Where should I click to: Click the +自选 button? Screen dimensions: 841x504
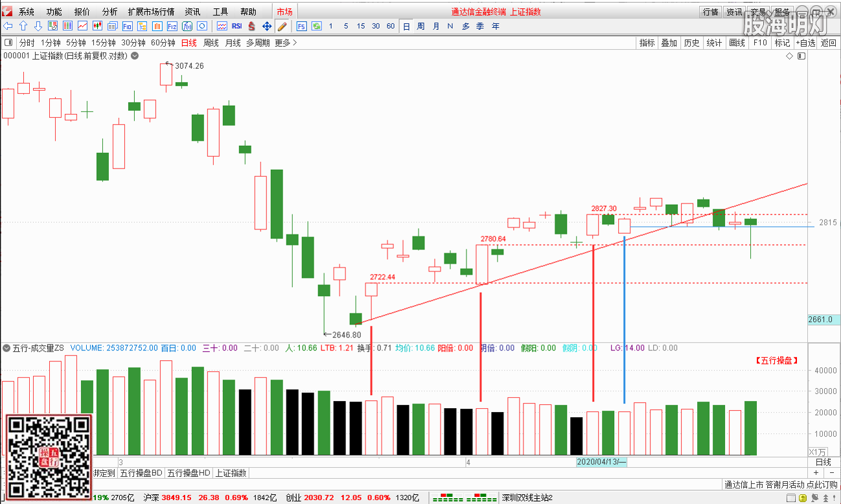pyautogui.click(x=805, y=43)
